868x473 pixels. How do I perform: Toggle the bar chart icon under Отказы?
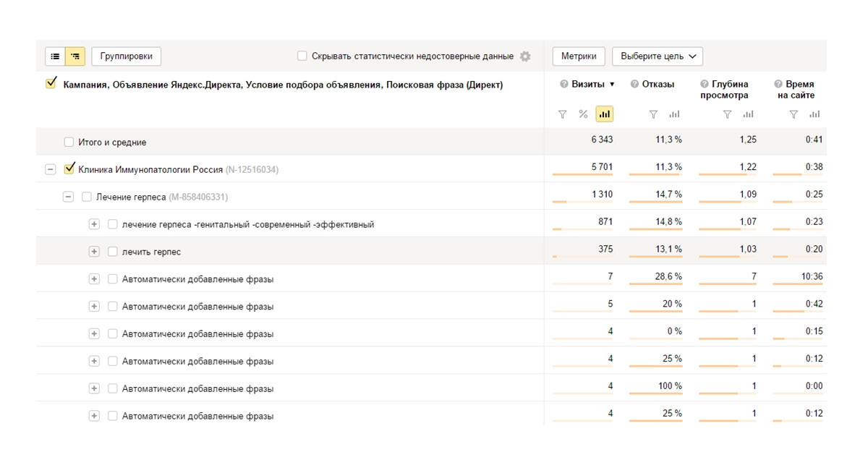674,114
